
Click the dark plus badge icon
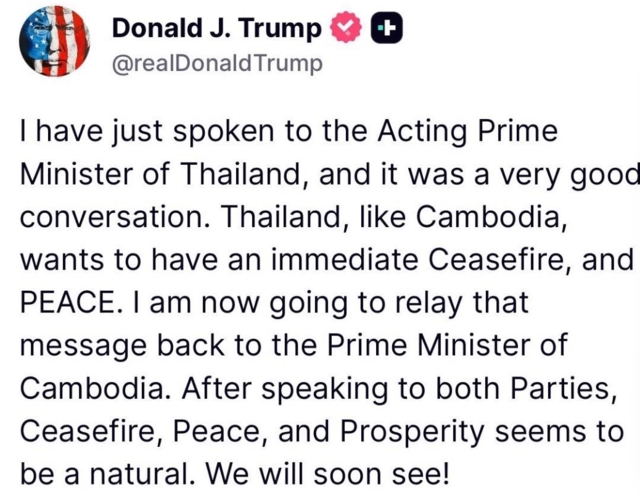[x=387, y=28]
